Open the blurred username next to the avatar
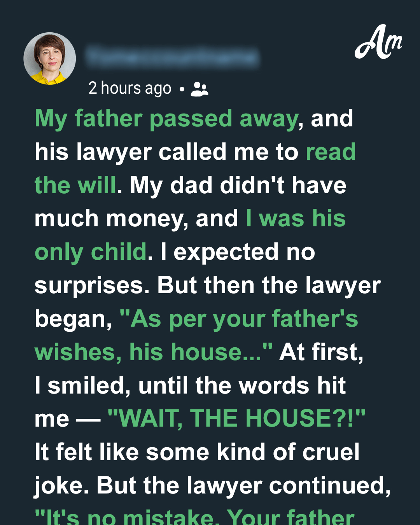This screenshot has width=420, height=525. coord(172,57)
